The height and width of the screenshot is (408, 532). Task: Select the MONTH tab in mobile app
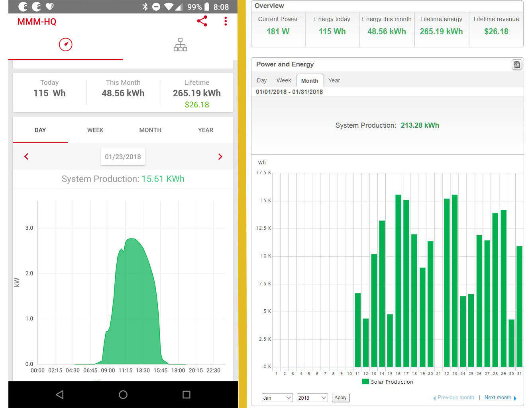(x=150, y=130)
